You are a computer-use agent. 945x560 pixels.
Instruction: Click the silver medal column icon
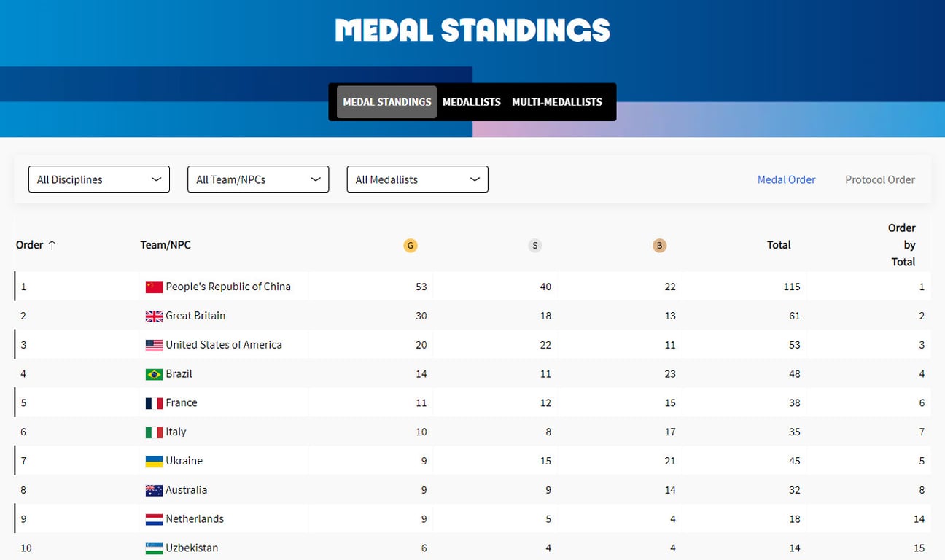[x=535, y=246]
